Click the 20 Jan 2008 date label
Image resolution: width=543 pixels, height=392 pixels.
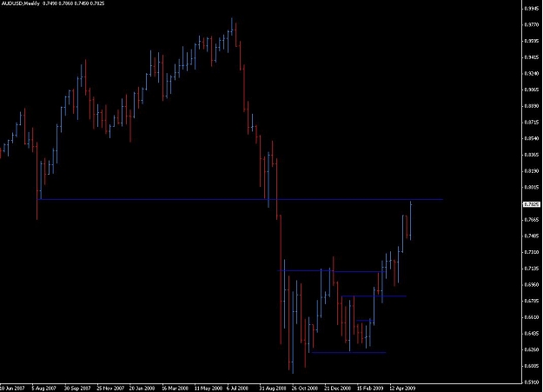pyautogui.click(x=142, y=389)
